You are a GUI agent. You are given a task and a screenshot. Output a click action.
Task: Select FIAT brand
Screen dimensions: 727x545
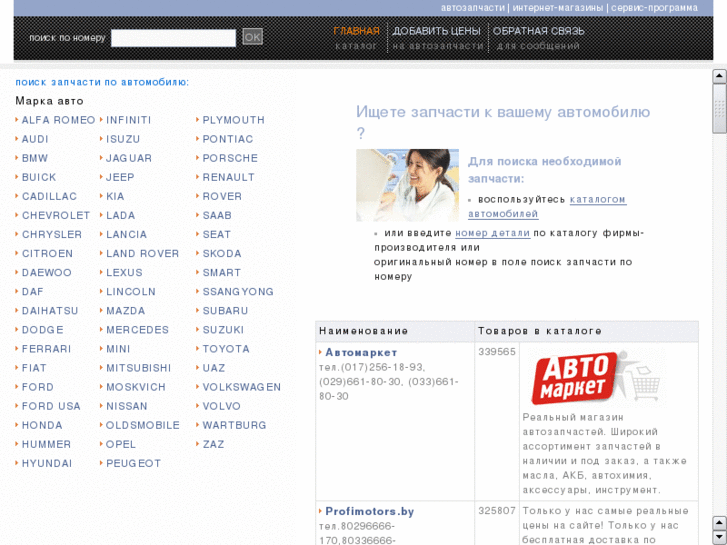click(x=34, y=368)
